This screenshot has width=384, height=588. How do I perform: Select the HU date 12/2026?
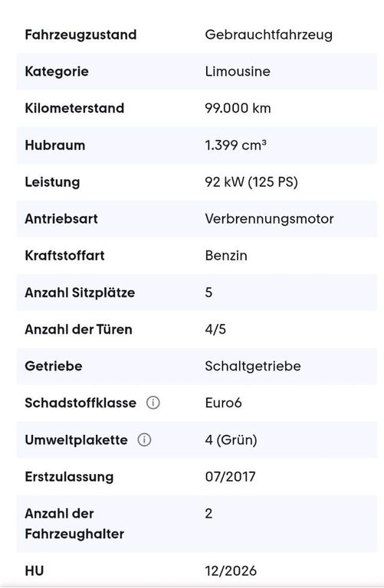231,570
